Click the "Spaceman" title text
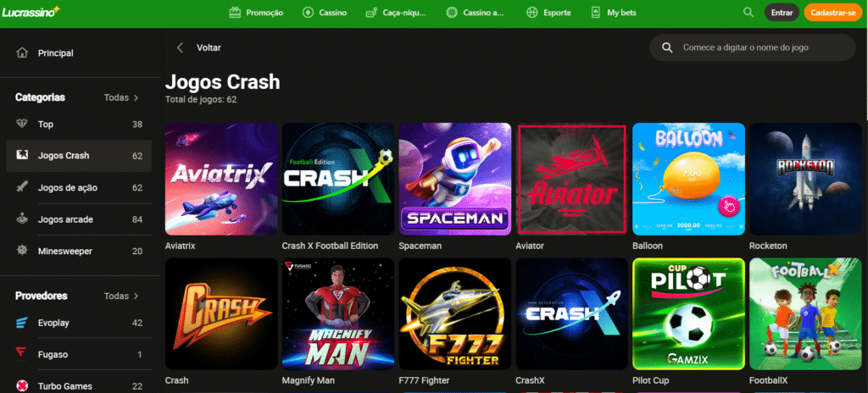The height and width of the screenshot is (393, 868). (x=420, y=246)
